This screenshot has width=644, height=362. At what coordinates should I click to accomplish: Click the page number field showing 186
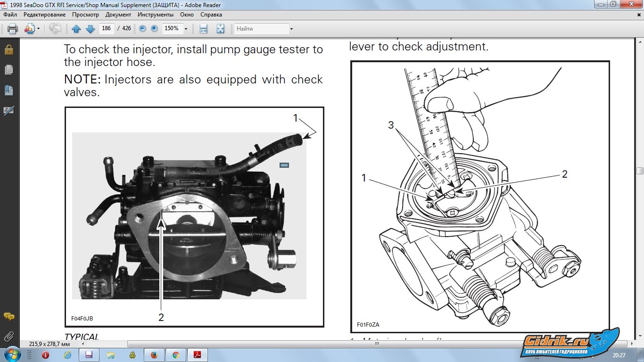pyautogui.click(x=107, y=29)
